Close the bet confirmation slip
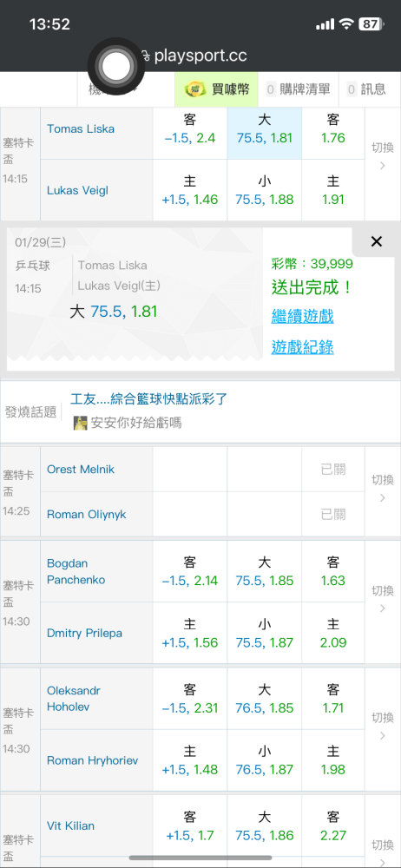Viewport: 401px width, 868px height. (377, 241)
